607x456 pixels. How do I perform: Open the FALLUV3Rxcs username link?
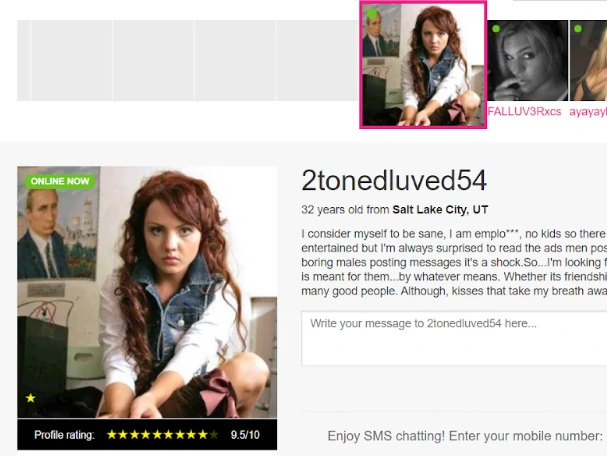pos(524,111)
